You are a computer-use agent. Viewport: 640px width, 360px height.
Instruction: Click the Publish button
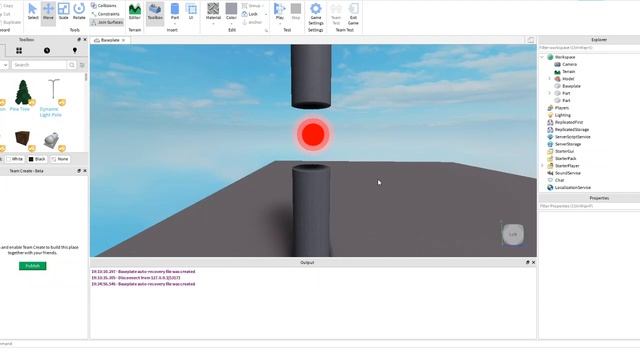point(33,266)
